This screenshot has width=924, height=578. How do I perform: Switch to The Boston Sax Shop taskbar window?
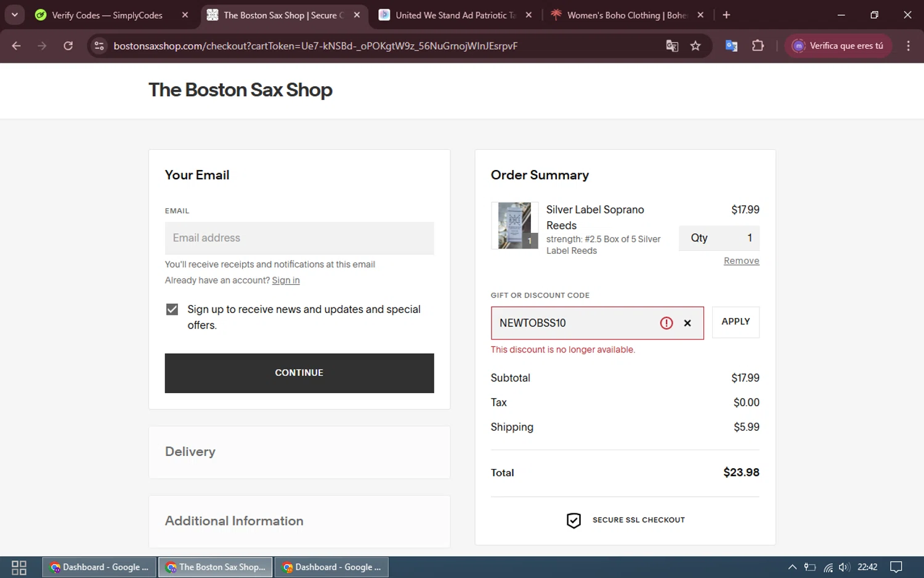tap(216, 567)
